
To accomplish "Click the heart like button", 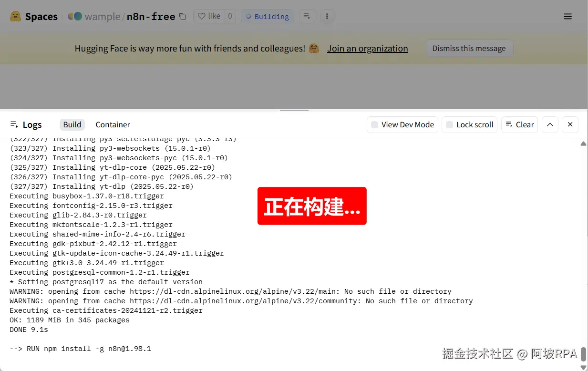I will [x=209, y=16].
